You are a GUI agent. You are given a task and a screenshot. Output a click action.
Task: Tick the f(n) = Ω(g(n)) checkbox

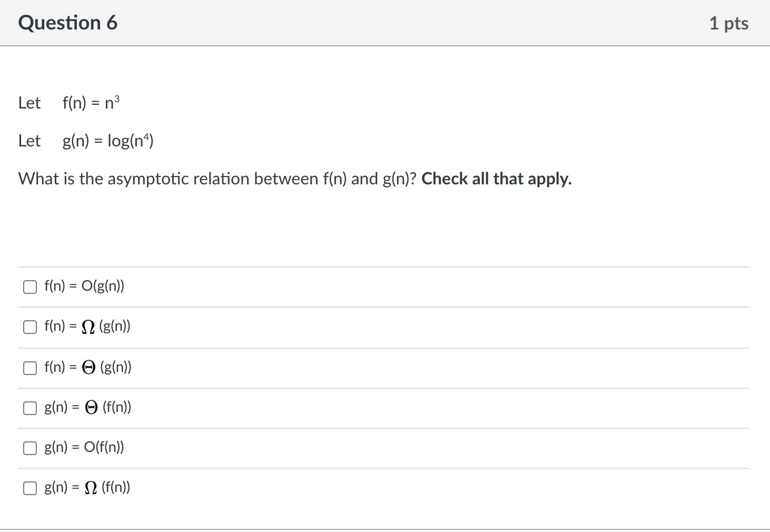tap(30, 327)
